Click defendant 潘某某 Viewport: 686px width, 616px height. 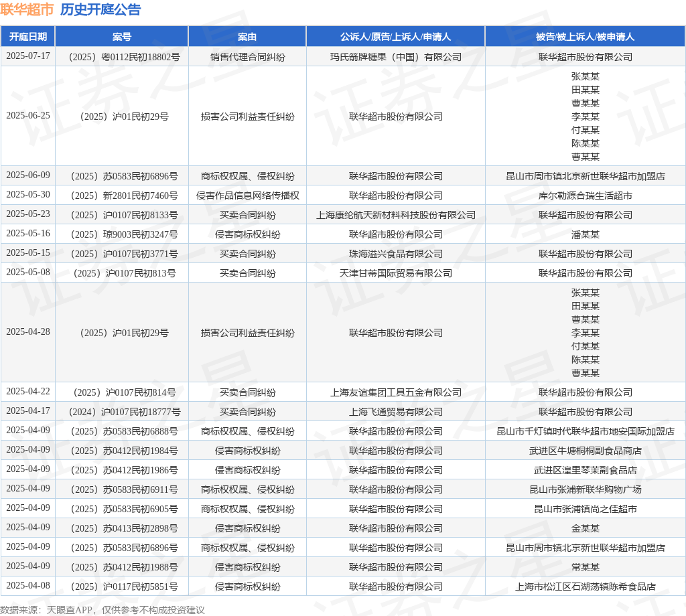click(x=585, y=235)
